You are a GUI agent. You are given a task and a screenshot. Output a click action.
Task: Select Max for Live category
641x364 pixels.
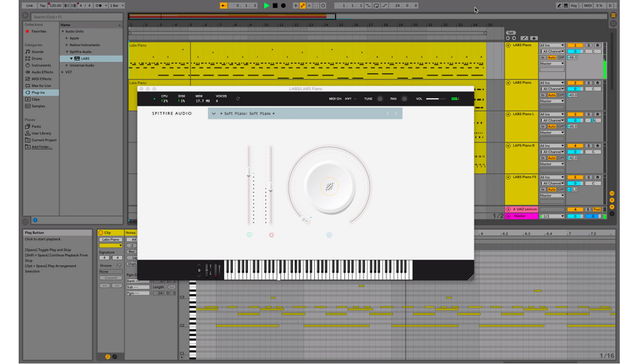[x=41, y=86]
